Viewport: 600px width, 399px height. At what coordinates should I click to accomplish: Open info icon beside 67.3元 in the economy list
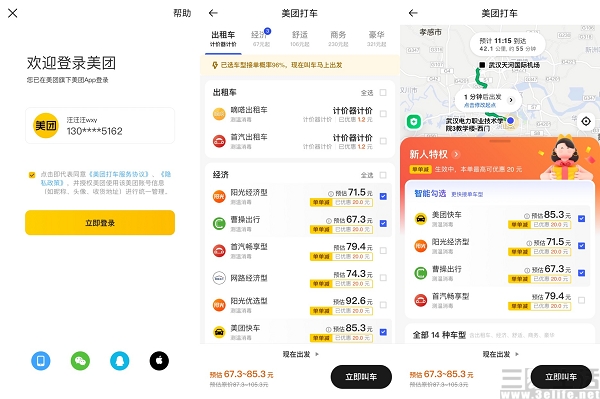pos(329,221)
